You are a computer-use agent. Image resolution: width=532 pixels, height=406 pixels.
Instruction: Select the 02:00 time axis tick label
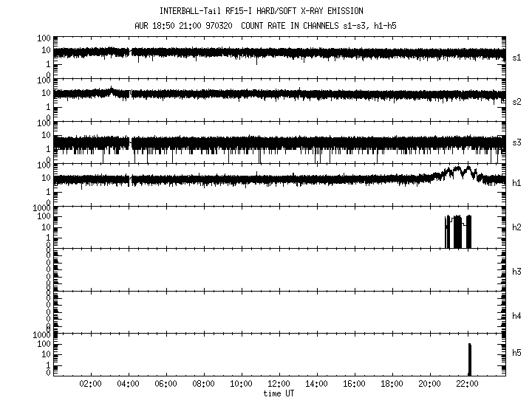click(90, 385)
